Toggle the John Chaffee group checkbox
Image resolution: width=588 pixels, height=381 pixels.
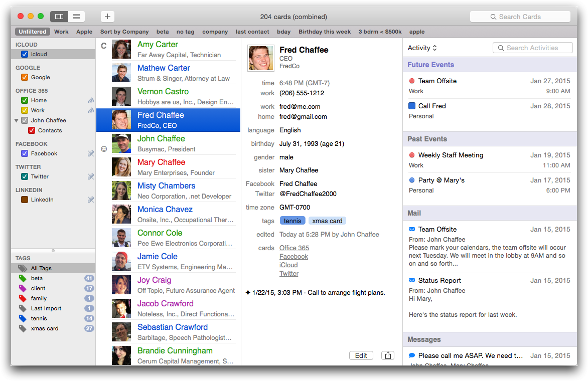point(25,120)
